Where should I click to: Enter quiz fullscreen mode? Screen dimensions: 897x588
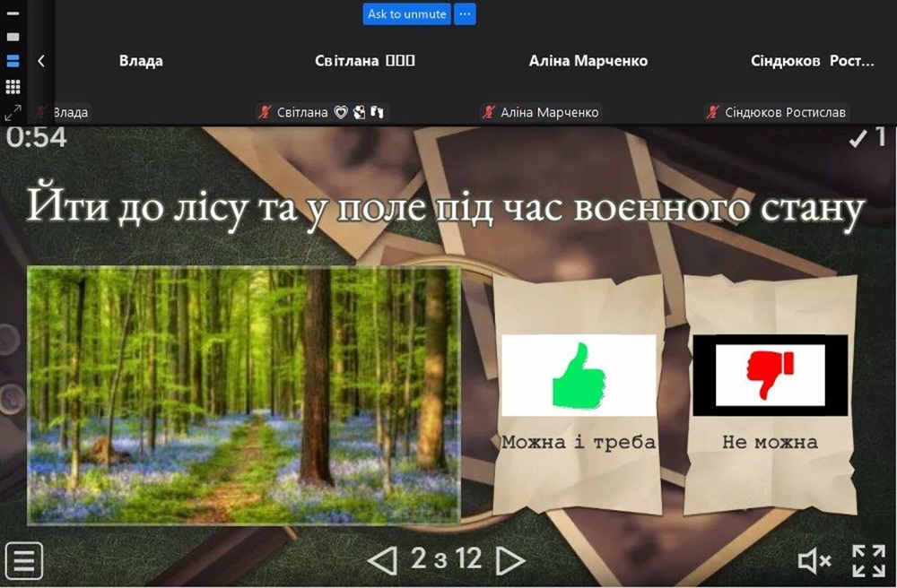pyautogui.click(x=869, y=560)
